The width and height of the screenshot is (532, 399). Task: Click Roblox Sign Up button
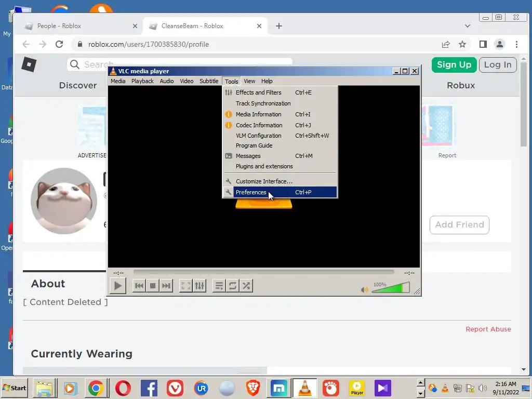454,65
